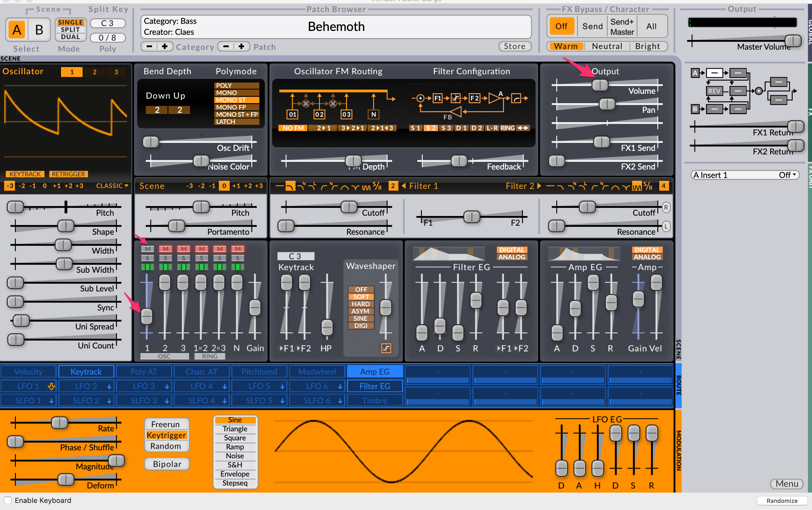Select the notch filter shape icon in Filter 1 row
The width and height of the screenshot is (812, 510).
pyautogui.click(x=356, y=186)
